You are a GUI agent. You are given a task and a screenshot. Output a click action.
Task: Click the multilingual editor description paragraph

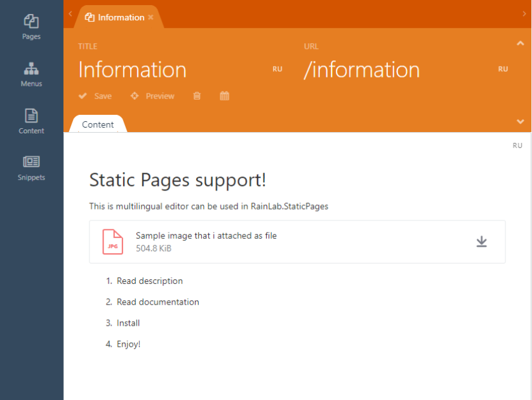(209, 206)
